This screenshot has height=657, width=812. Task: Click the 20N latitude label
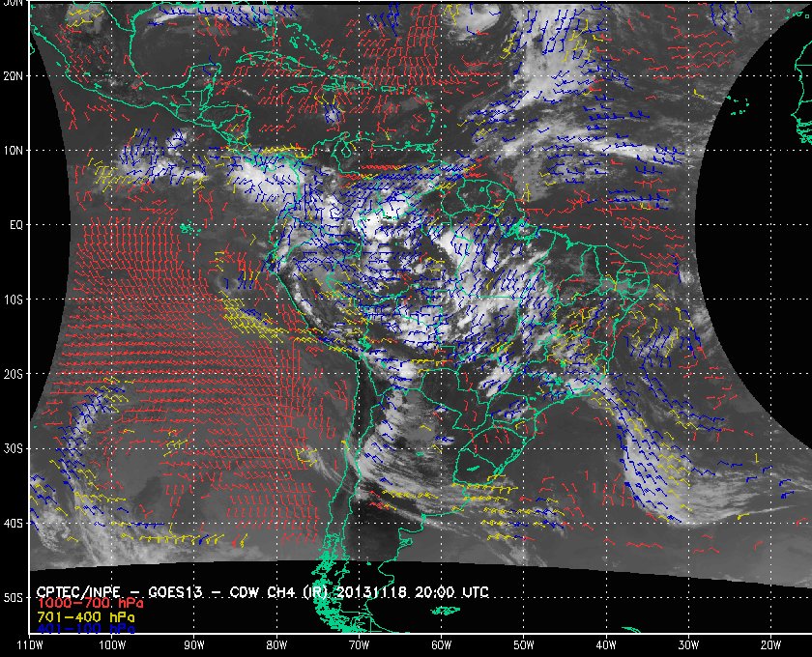(13, 75)
